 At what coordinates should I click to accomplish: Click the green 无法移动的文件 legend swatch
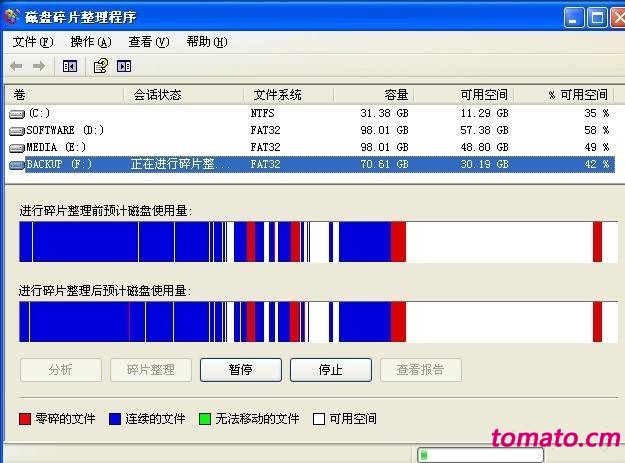(205, 419)
